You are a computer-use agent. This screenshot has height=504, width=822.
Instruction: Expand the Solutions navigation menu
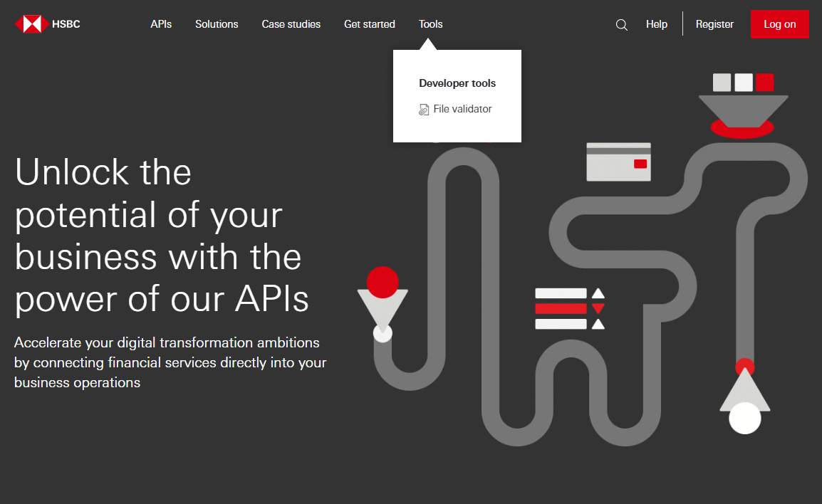pos(217,24)
